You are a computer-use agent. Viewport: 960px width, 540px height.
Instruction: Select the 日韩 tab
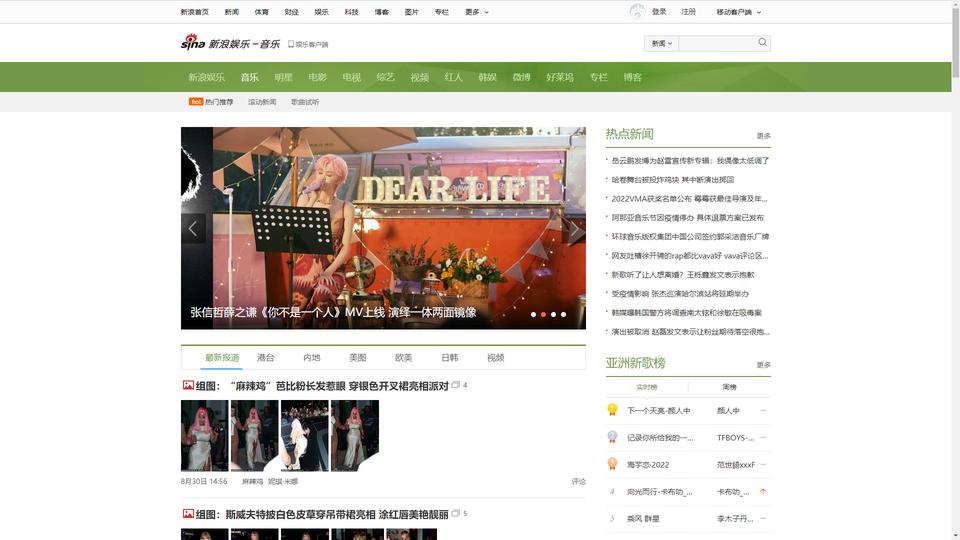coord(449,358)
